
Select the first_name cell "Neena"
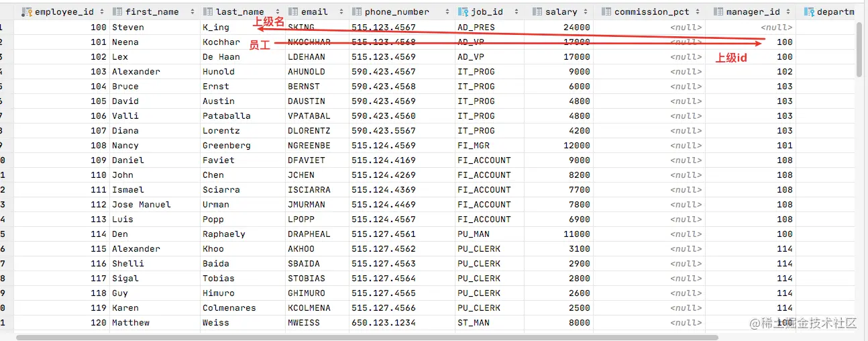125,42
